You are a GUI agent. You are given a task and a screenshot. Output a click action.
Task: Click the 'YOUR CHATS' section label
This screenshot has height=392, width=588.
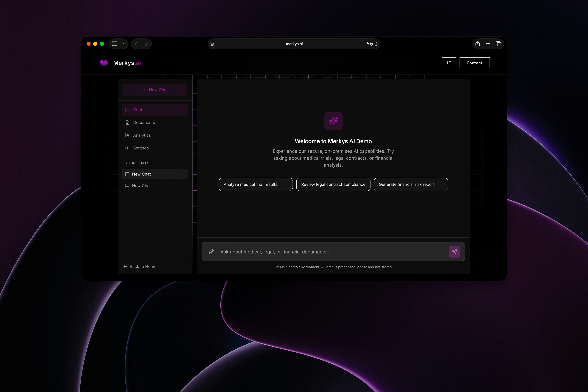click(137, 163)
